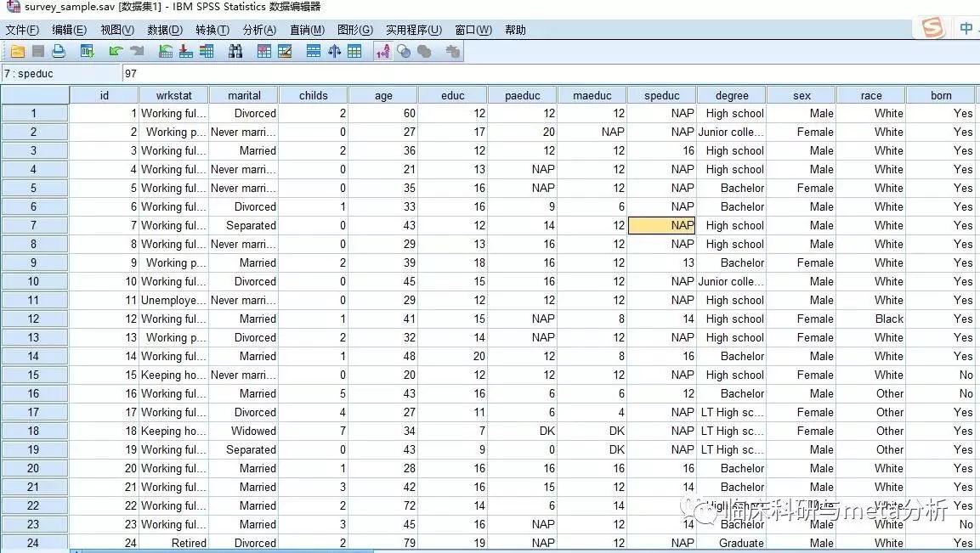Screen dimensions: 980x553
Task: Open the 转换(T) menu
Action: click(x=212, y=30)
